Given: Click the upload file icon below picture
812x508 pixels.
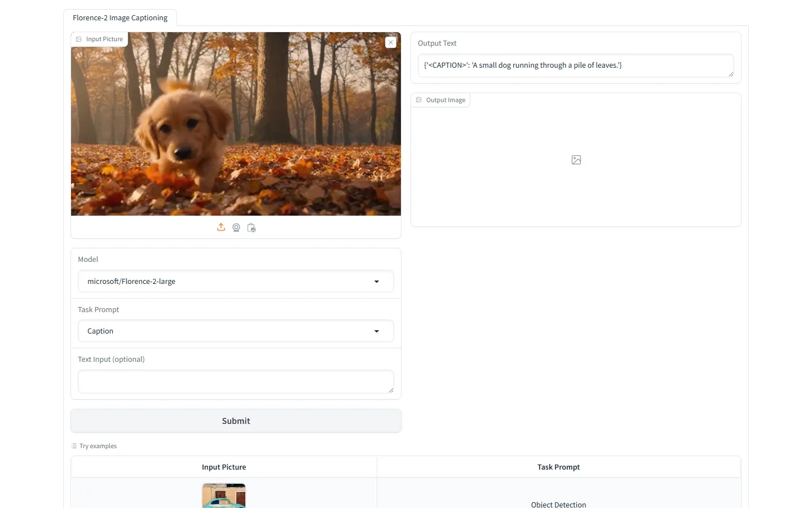Looking at the screenshot, I should (x=221, y=227).
